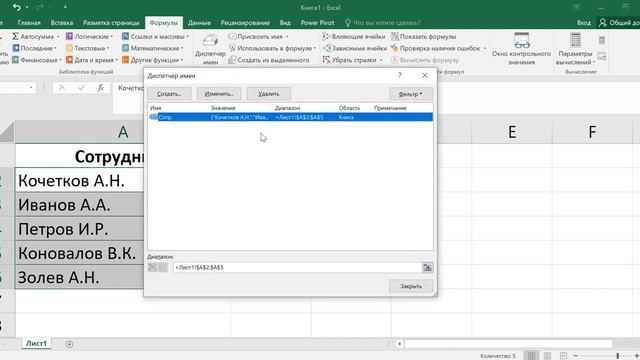Open the Power Pivot tab
Viewport: 640px width, 360px height.
(317, 23)
